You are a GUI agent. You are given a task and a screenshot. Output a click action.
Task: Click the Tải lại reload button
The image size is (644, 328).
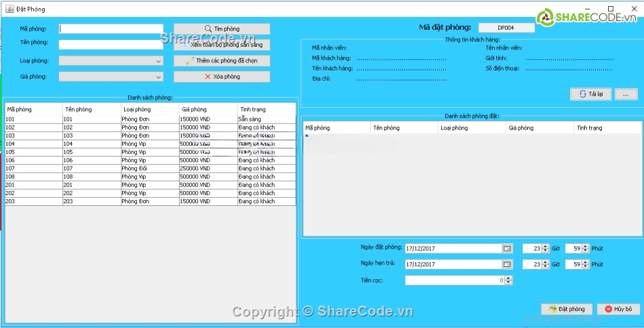click(x=590, y=94)
